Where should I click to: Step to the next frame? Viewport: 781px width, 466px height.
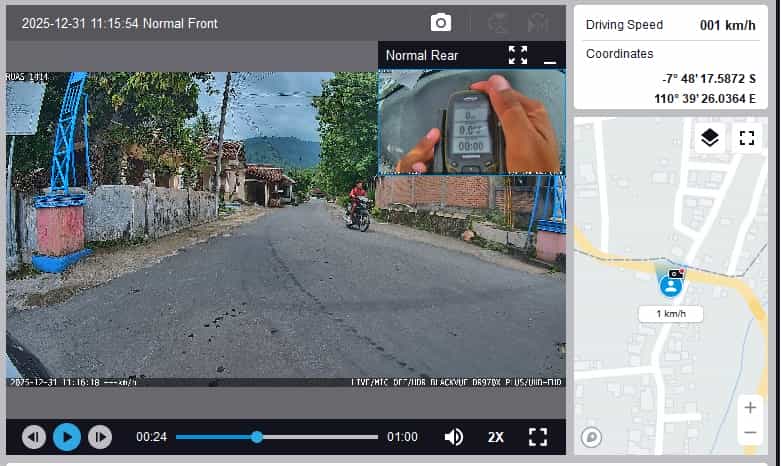coord(100,437)
